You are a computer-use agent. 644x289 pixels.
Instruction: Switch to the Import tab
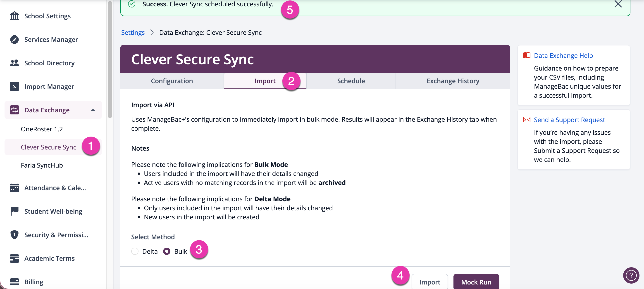tap(265, 81)
